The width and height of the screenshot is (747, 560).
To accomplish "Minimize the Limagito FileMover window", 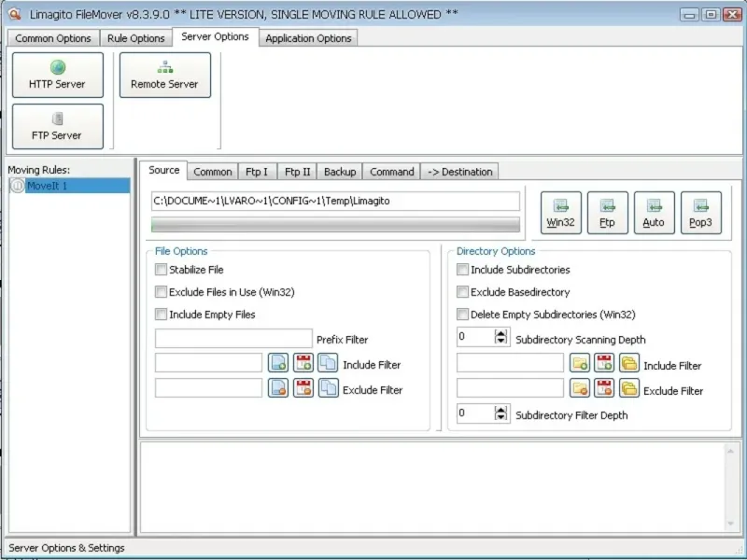I will pyautogui.click(x=689, y=15).
